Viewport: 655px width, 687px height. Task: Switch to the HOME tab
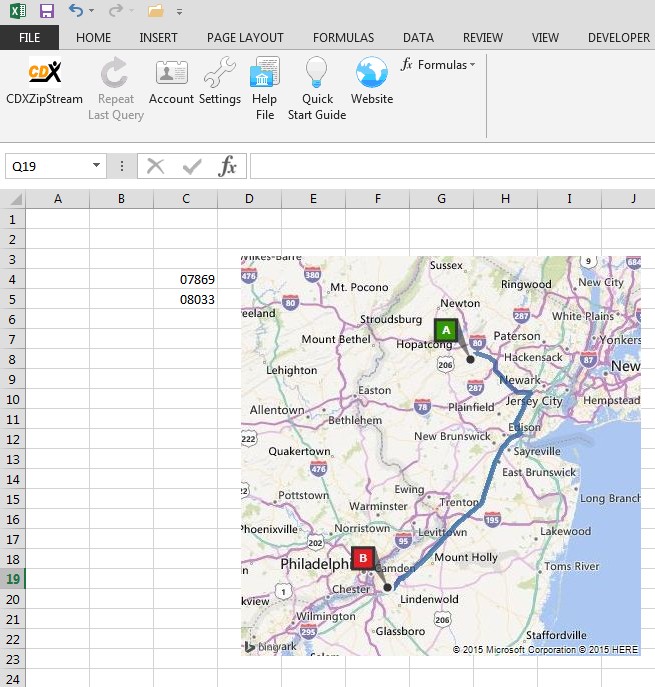pos(93,38)
